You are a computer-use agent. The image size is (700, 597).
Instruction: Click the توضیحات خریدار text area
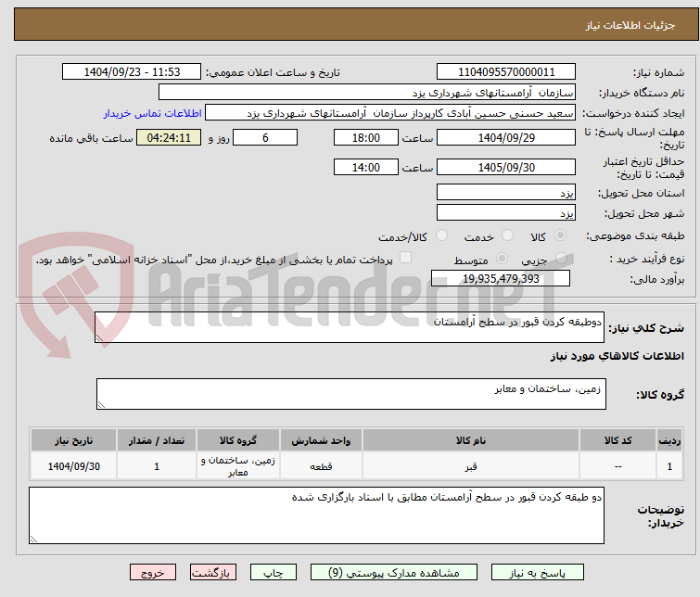coord(316,515)
